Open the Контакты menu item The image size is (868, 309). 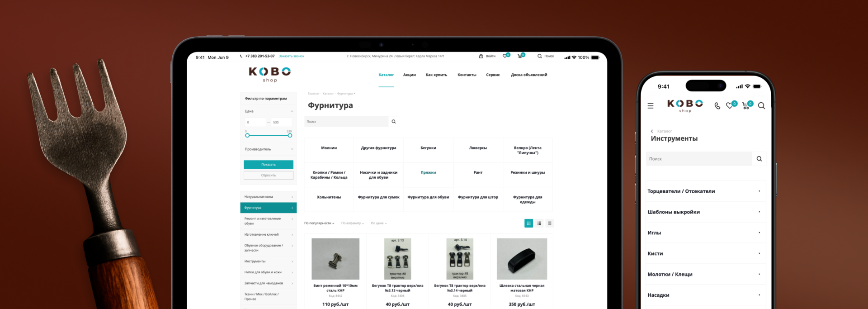[x=467, y=75]
